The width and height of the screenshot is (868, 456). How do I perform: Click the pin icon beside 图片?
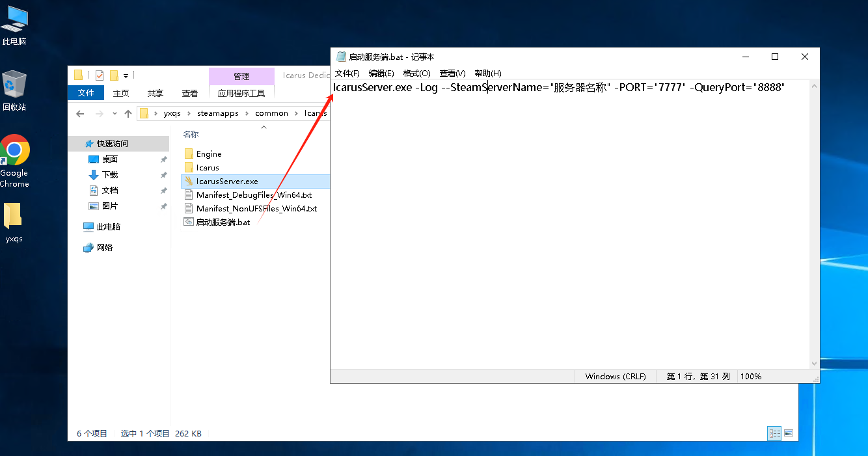[163, 206]
